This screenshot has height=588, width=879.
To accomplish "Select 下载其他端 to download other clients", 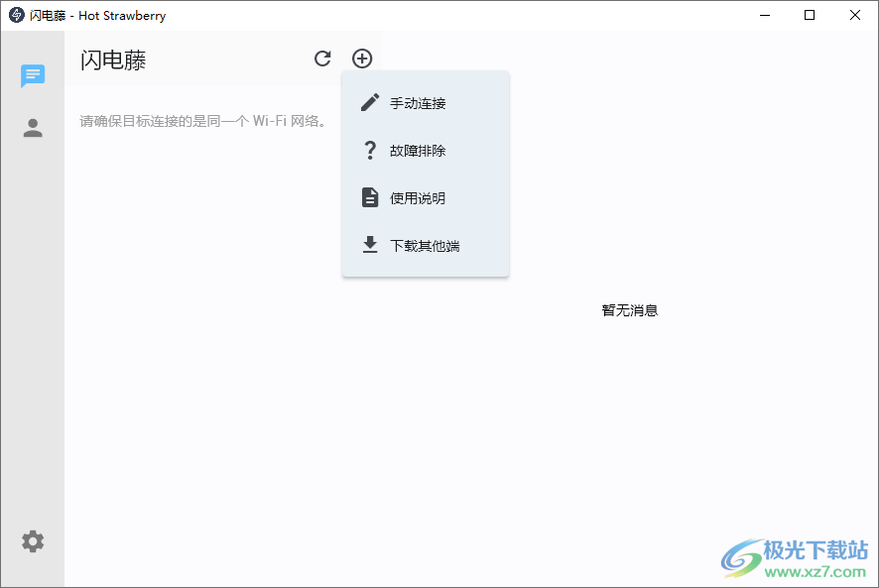I will pyautogui.click(x=427, y=245).
